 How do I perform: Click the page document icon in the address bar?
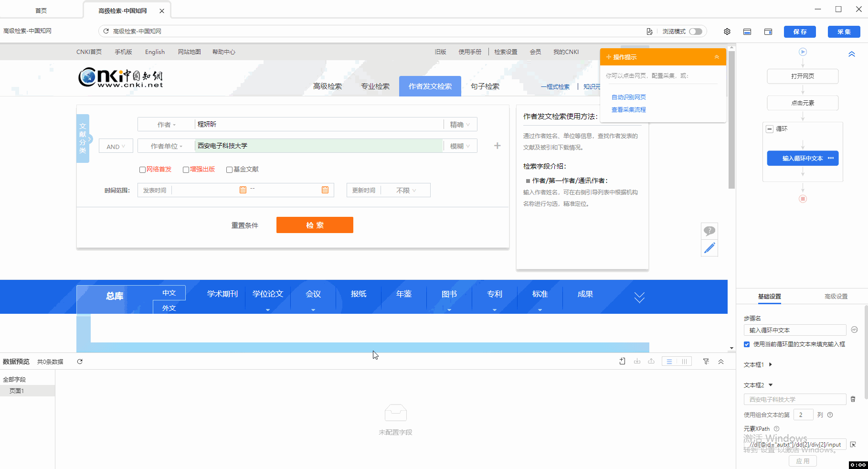(649, 32)
